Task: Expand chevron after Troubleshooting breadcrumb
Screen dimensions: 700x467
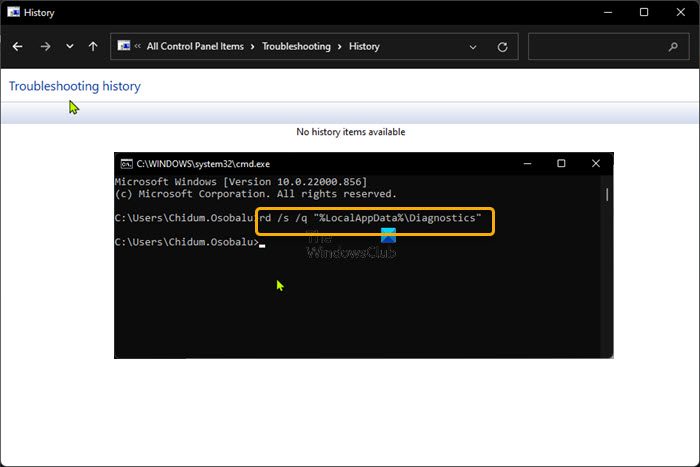Action: tap(340, 47)
